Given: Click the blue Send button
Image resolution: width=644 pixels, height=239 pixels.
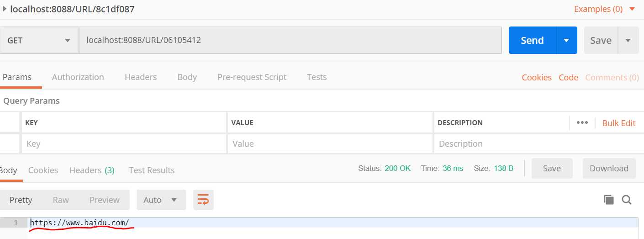Looking at the screenshot, I should [532, 40].
